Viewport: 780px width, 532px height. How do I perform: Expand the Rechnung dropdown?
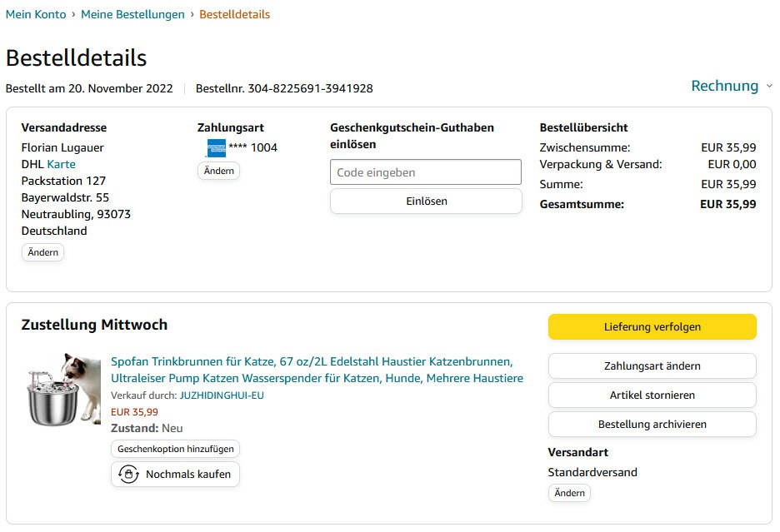[x=732, y=86]
